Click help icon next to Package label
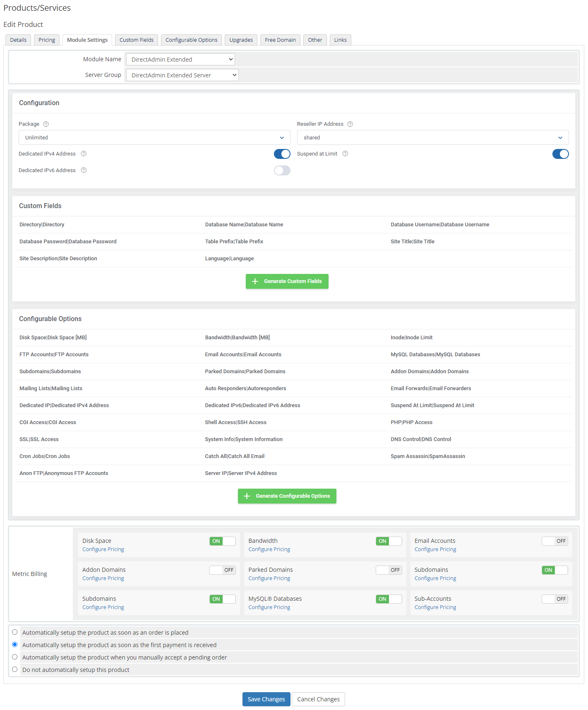588x710 pixels. click(x=46, y=124)
